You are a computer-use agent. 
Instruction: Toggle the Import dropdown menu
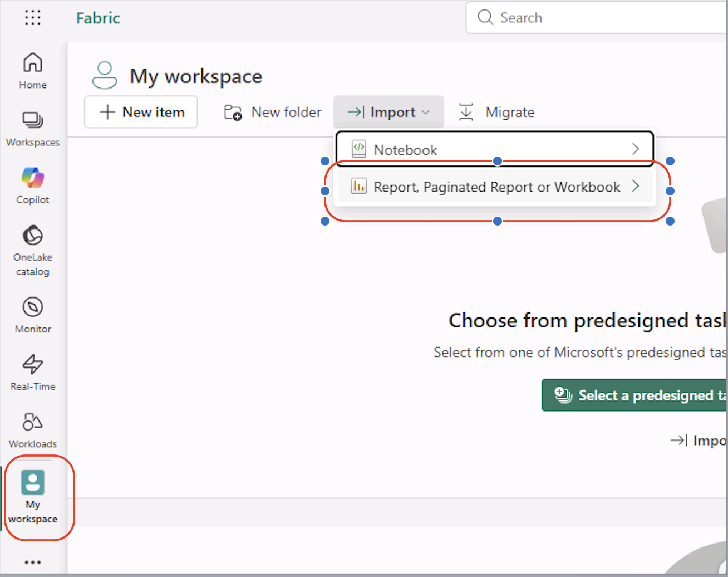tap(388, 112)
